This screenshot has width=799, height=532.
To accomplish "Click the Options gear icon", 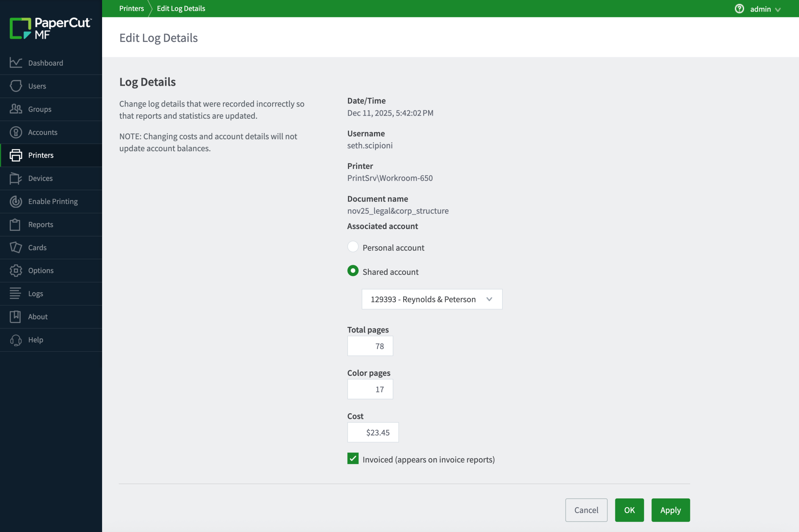I will [16, 270].
